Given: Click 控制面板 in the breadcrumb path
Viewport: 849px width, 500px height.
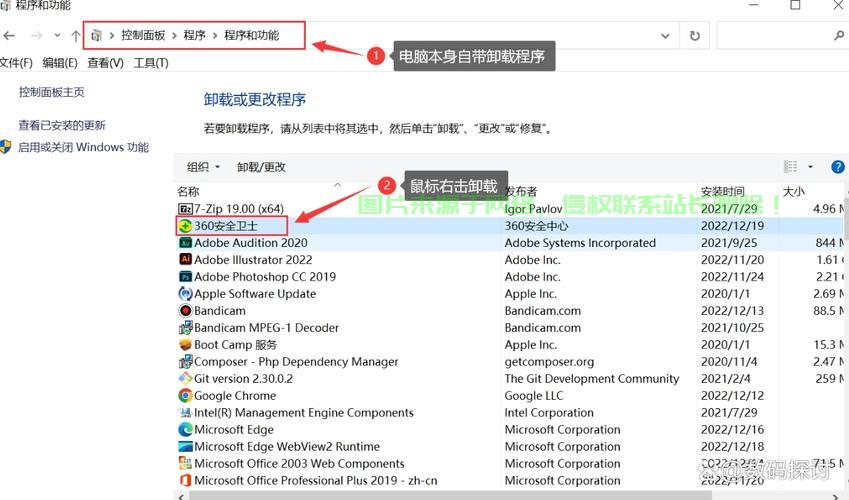Looking at the screenshot, I should point(143,35).
